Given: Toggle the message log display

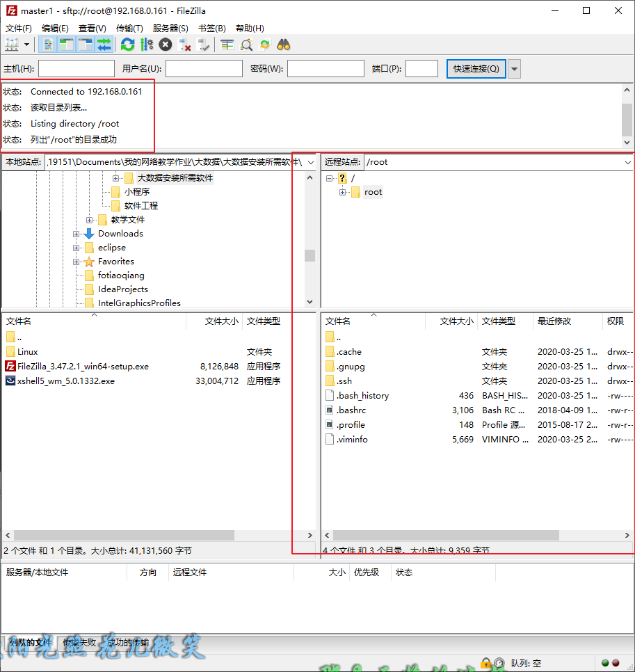Looking at the screenshot, I should [47, 44].
